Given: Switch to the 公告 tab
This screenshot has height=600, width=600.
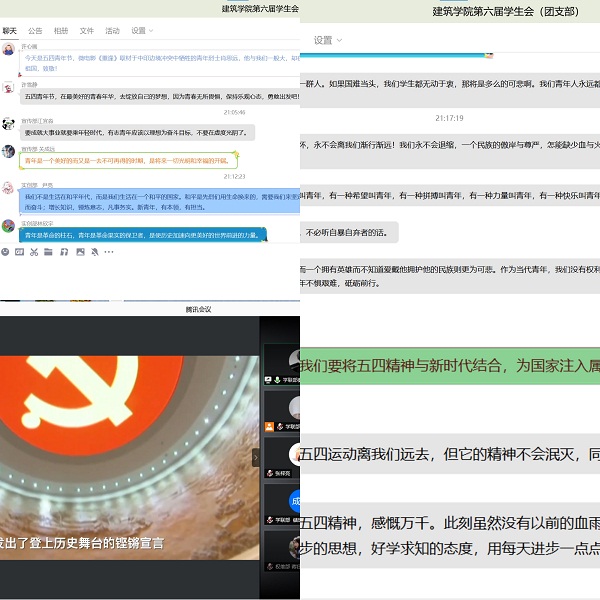Looking at the screenshot, I should 35,31.
